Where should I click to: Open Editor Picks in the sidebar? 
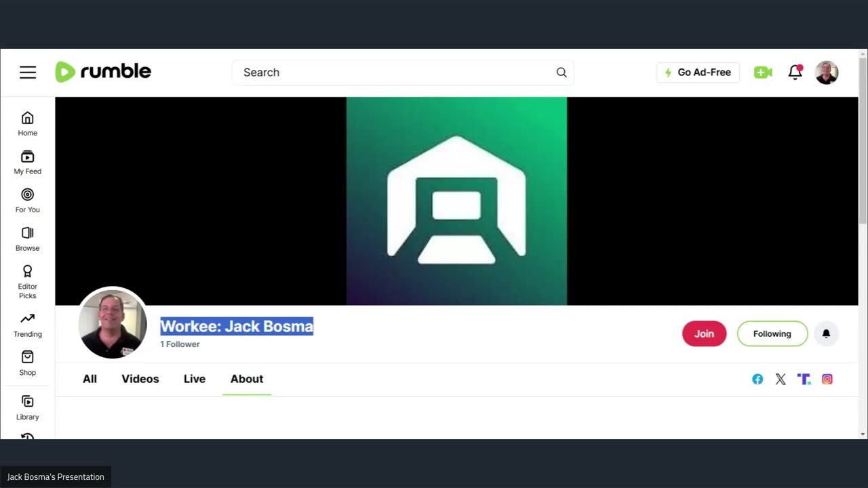point(28,282)
